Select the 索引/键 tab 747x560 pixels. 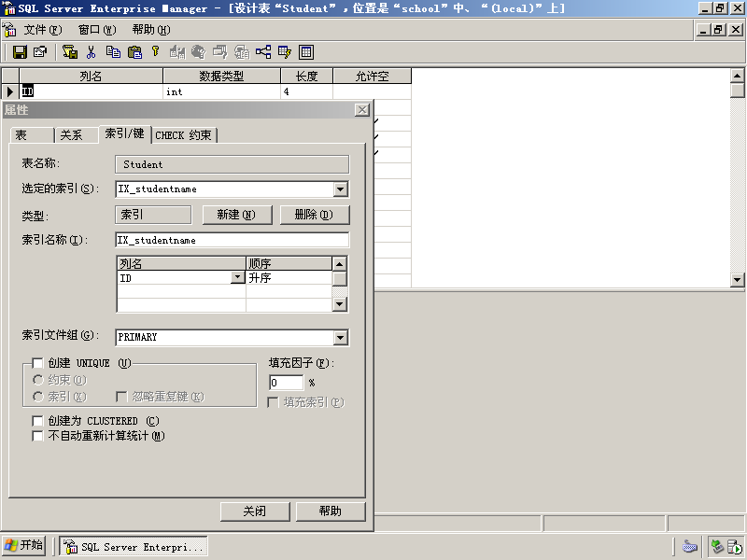coord(125,133)
